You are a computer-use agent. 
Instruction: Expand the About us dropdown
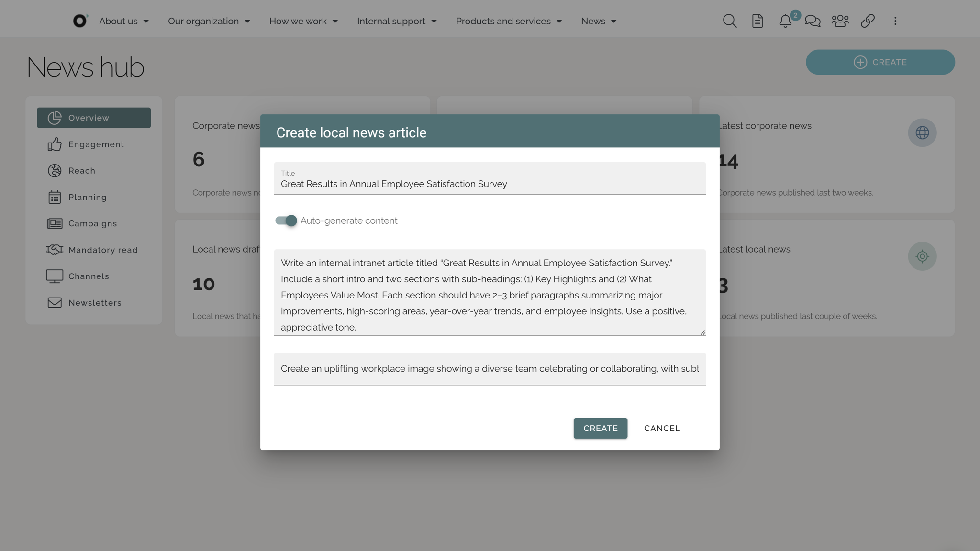(x=124, y=21)
